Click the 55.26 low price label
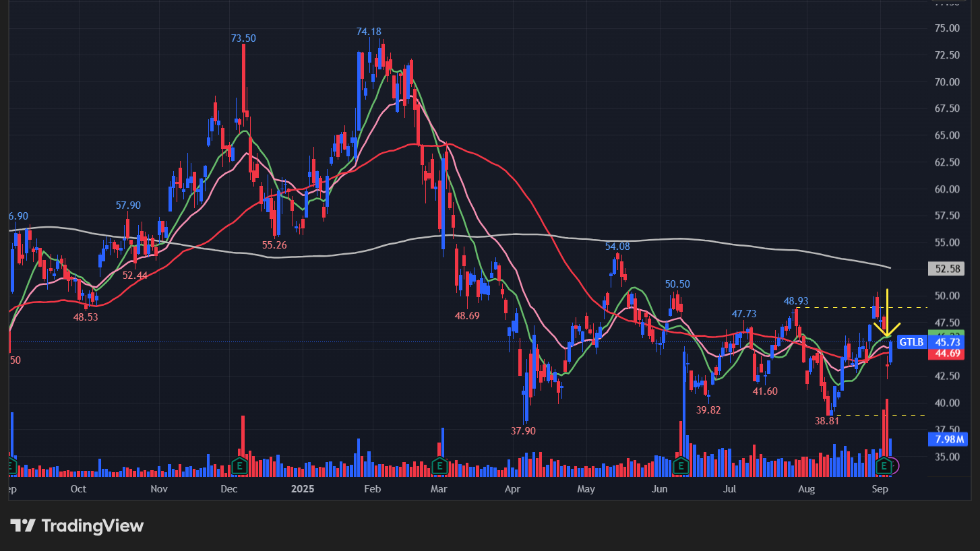The width and height of the screenshot is (980, 551). click(274, 245)
